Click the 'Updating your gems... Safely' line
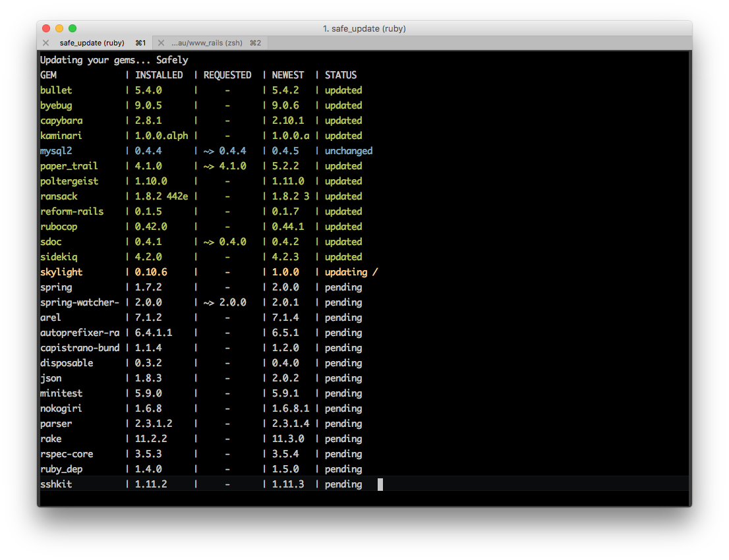 click(x=114, y=60)
